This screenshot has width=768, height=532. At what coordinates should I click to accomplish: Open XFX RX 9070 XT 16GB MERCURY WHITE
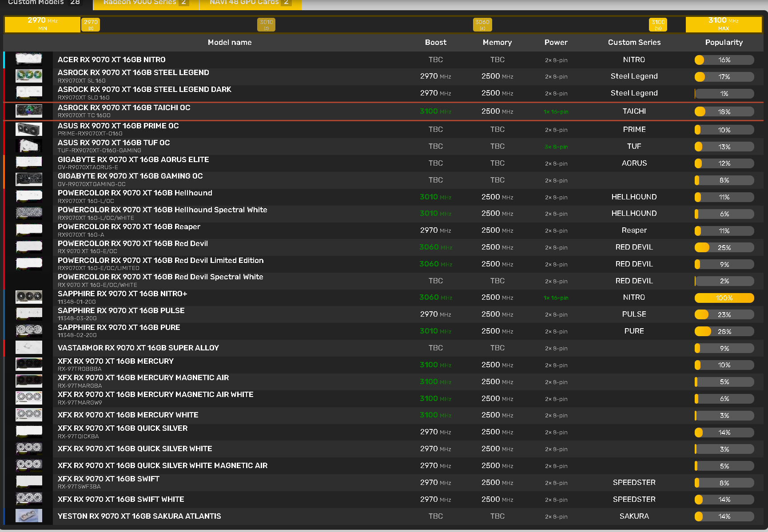[128, 415]
